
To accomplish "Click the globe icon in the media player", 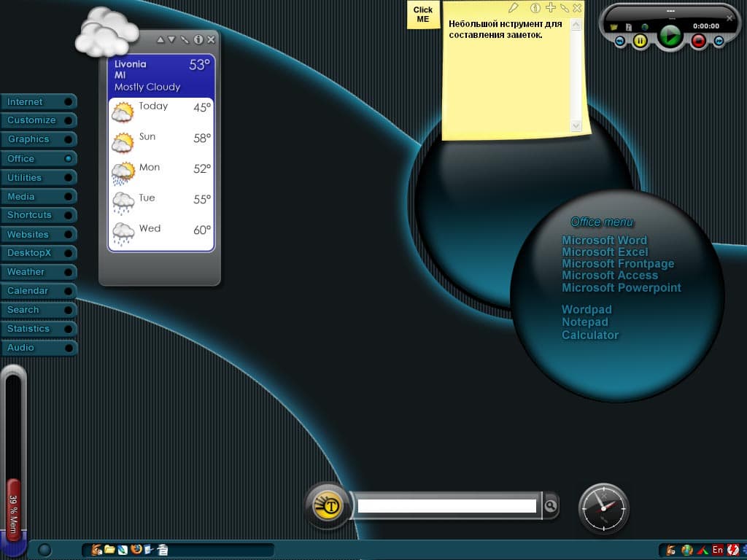I will coord(645,27).
